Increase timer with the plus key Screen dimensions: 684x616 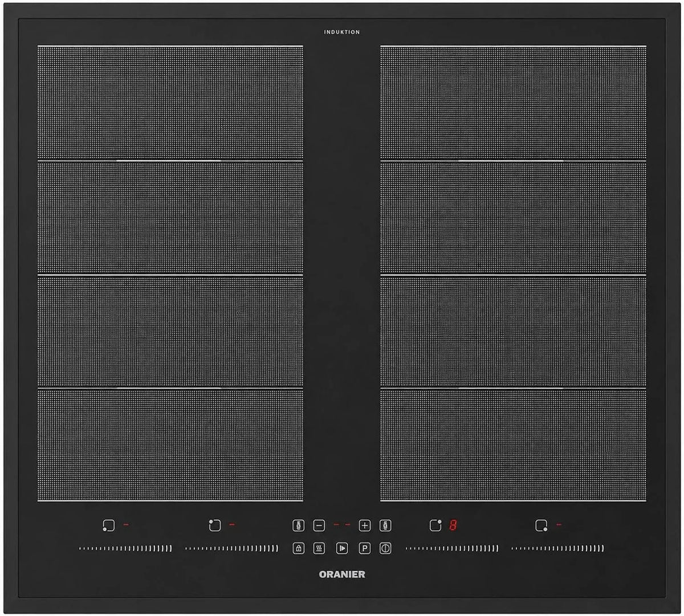[x=365, y=525]
